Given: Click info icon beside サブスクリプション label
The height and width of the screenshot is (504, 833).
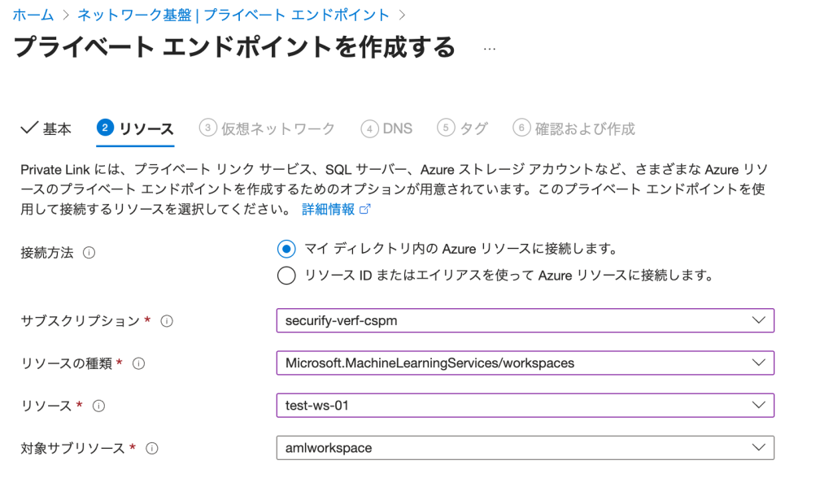Looking at the screenshot, I should (167, 321).
